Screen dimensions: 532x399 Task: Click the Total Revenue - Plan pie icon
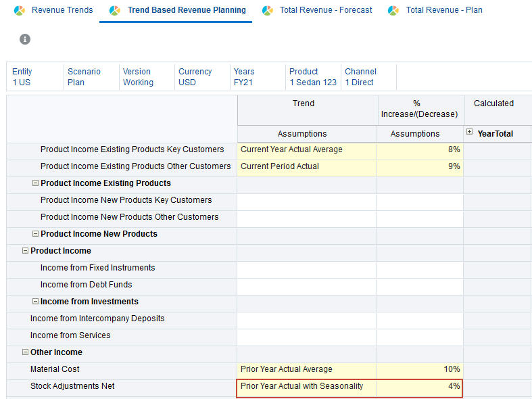click(393, 11)
